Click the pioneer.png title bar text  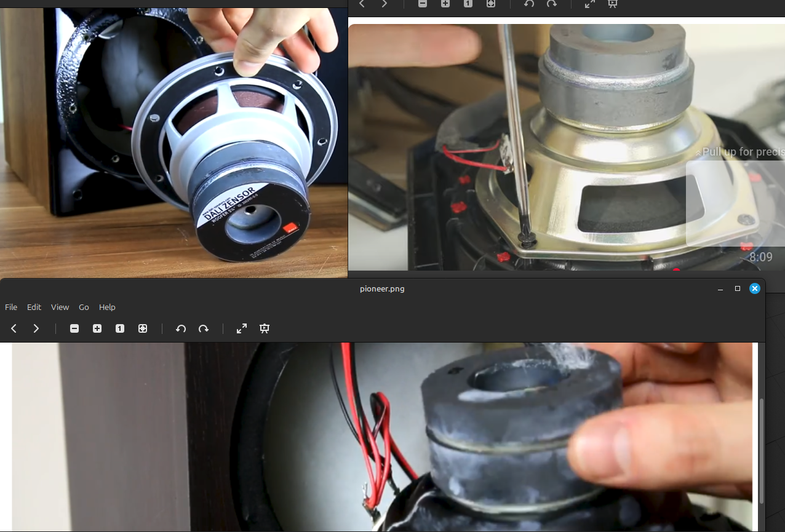point(382,288)
